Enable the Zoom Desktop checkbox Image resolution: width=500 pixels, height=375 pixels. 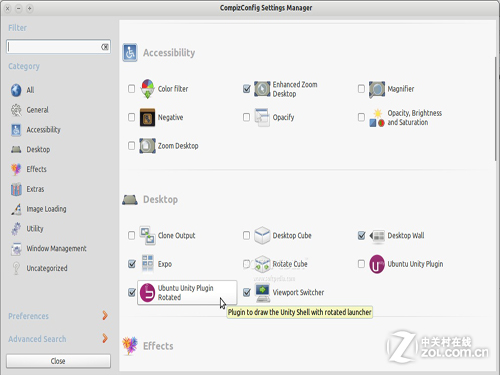point(131,146)
